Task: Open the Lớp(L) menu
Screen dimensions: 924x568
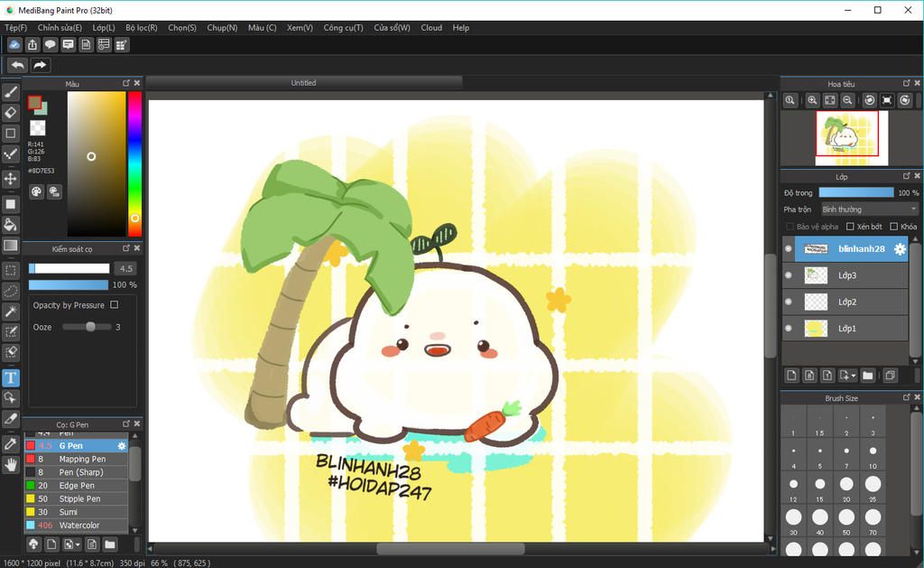Action: point(104,28)
